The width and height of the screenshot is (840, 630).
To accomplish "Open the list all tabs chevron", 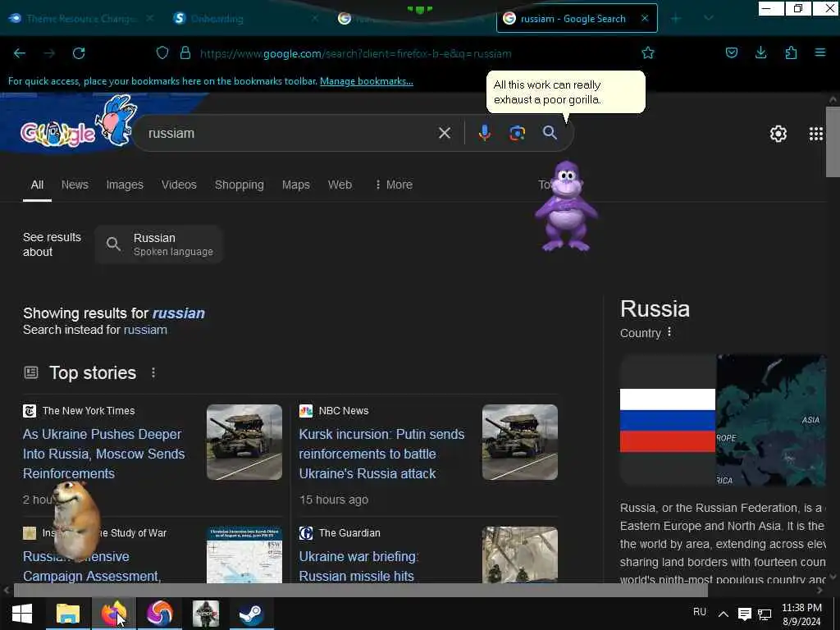I will (x=709, y=18).
